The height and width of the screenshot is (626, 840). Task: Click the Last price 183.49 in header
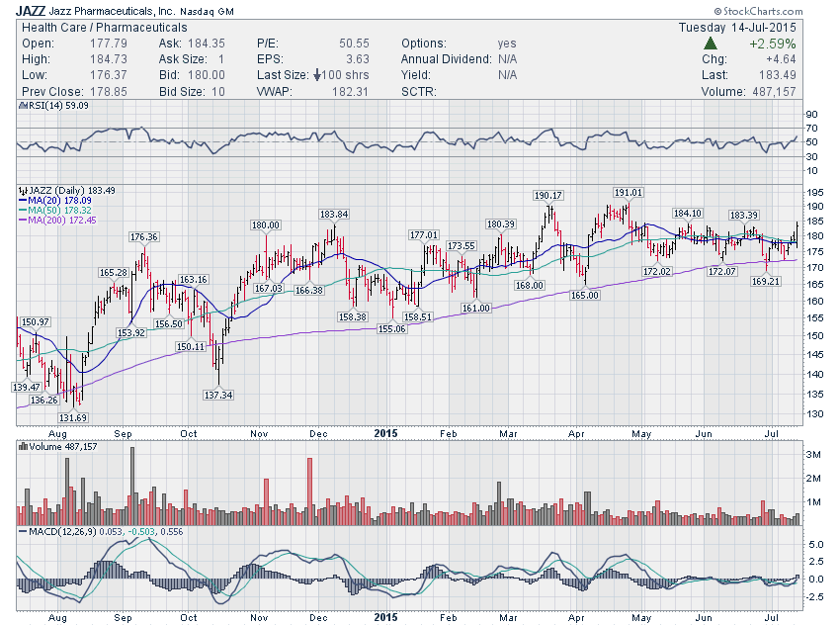tap(778, 75)
